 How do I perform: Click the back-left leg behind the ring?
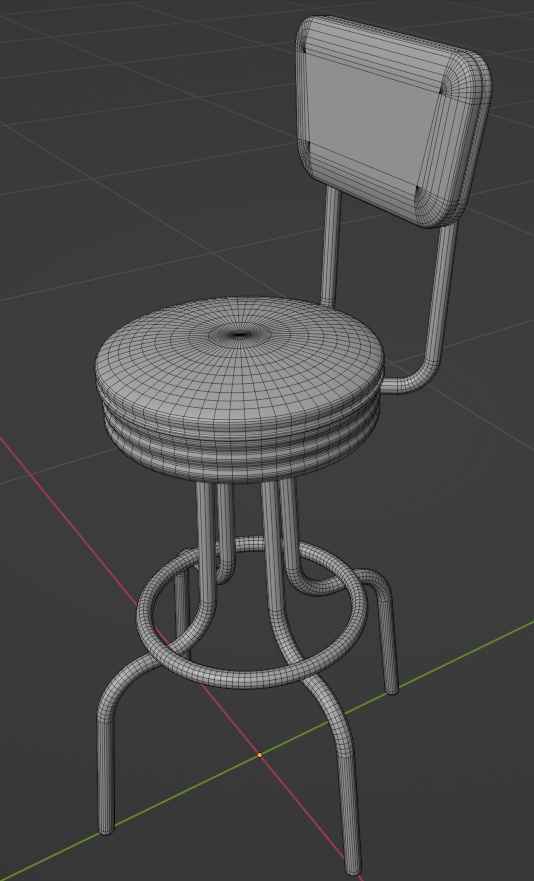(181, 607)
